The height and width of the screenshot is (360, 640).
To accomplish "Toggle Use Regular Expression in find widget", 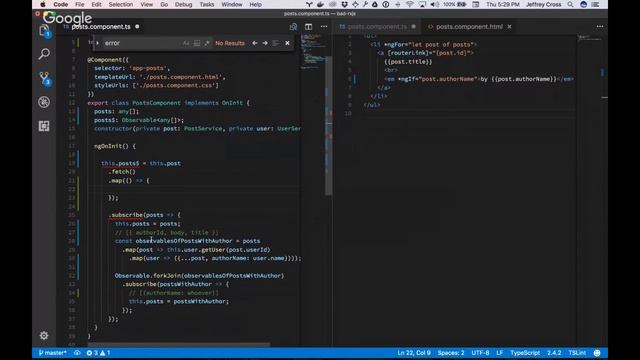I will pos(207,43).
